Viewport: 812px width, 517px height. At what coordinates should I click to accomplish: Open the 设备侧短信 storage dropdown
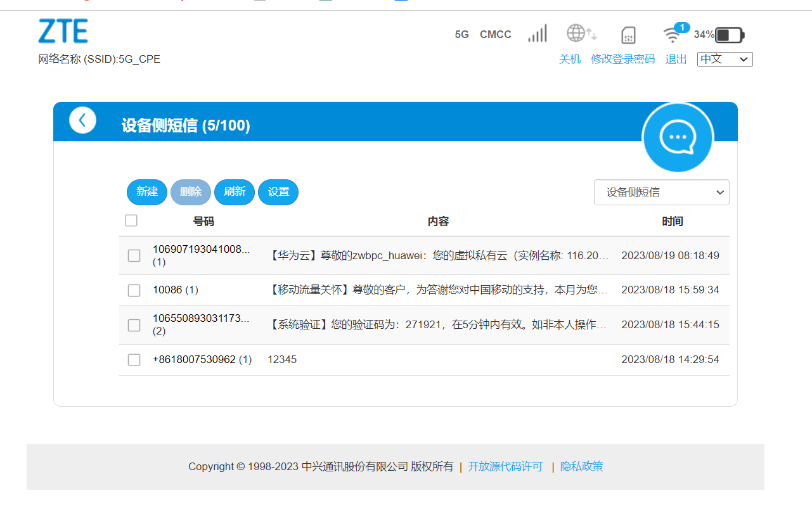(661, 193)
